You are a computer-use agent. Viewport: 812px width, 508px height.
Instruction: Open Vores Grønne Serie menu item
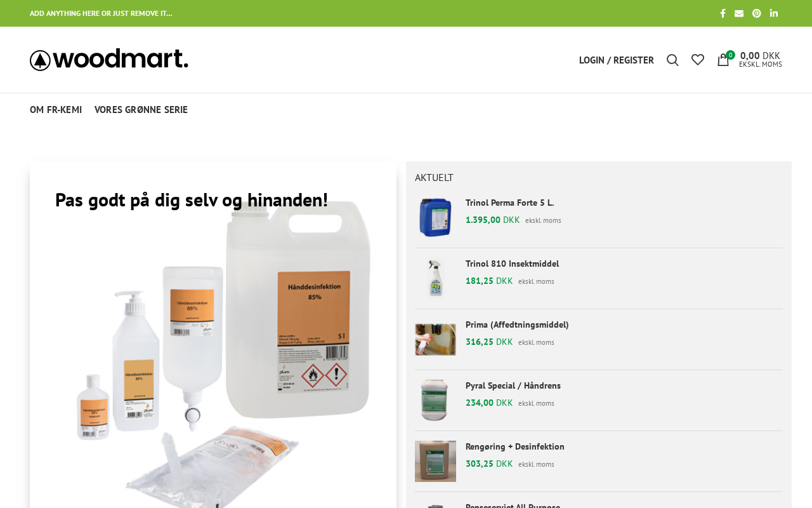click(x=141, y=109)
